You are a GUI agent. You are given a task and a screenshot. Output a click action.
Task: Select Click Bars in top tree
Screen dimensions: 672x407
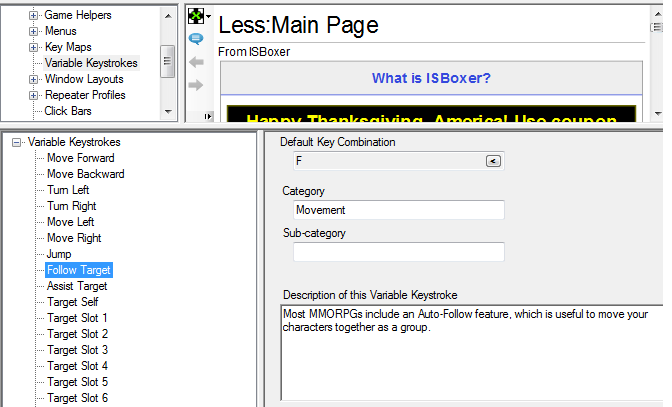(68, 111)
